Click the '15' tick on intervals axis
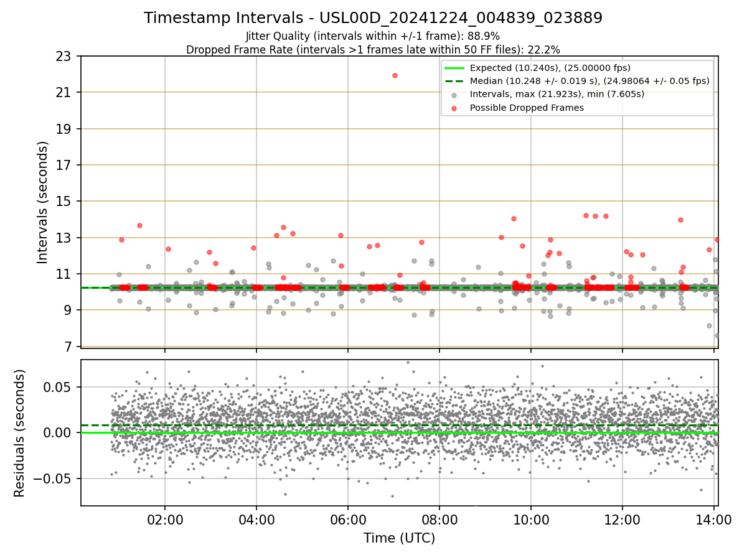747x560 pixels. click(64, 201)
